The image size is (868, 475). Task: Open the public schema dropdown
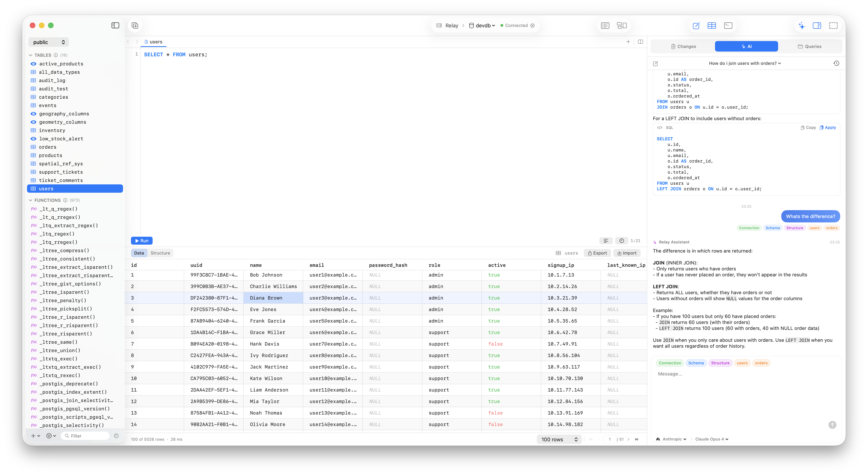[x=49, y=42]
